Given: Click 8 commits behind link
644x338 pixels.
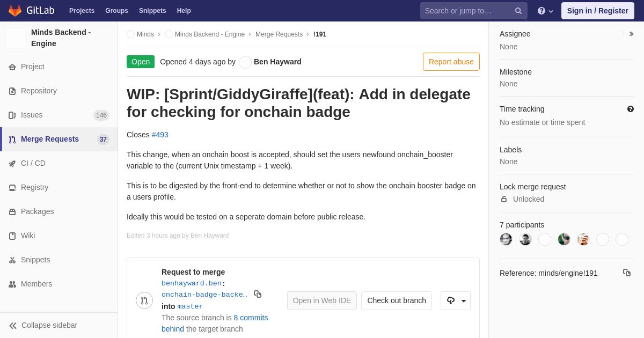Looking at the screenshot, I should click(215, 323).
